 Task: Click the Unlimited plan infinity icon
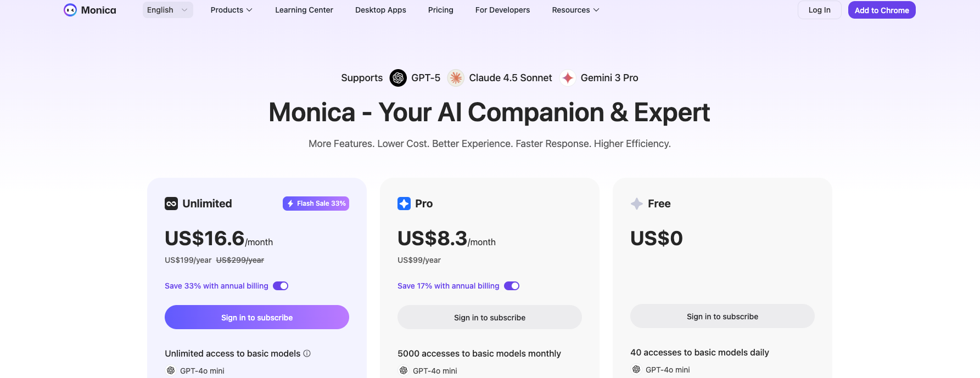pos(171,204)
